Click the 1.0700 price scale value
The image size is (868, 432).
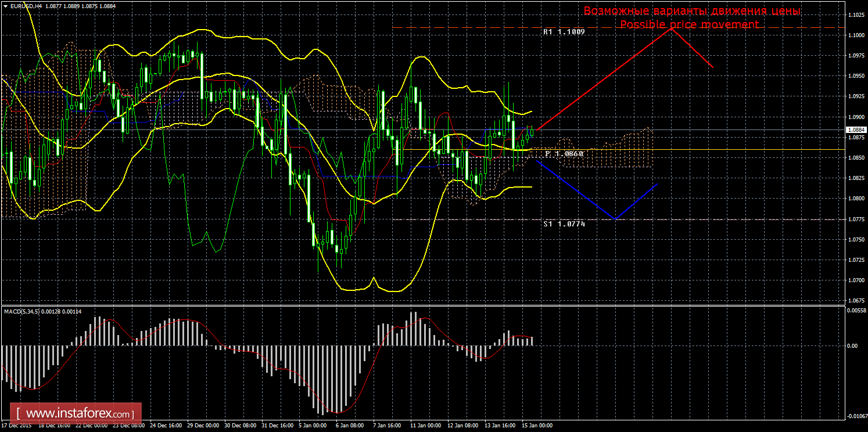[856, 280]
